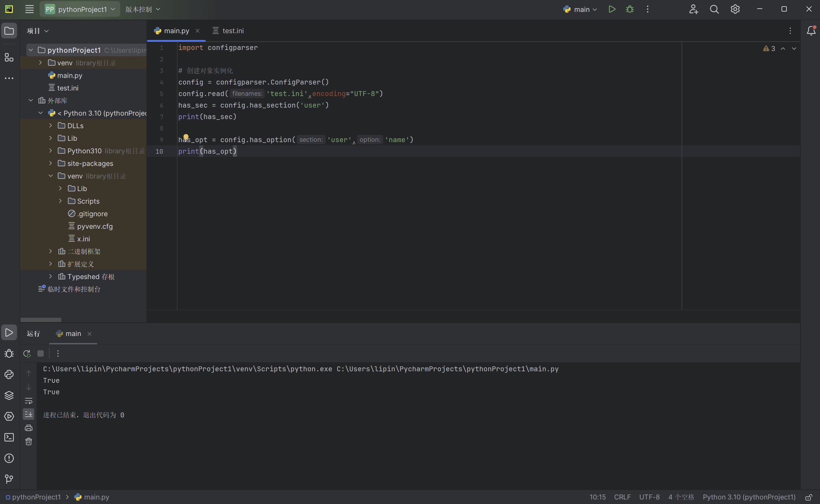
Task: Open Run panel more options
Action: (58, 353)
